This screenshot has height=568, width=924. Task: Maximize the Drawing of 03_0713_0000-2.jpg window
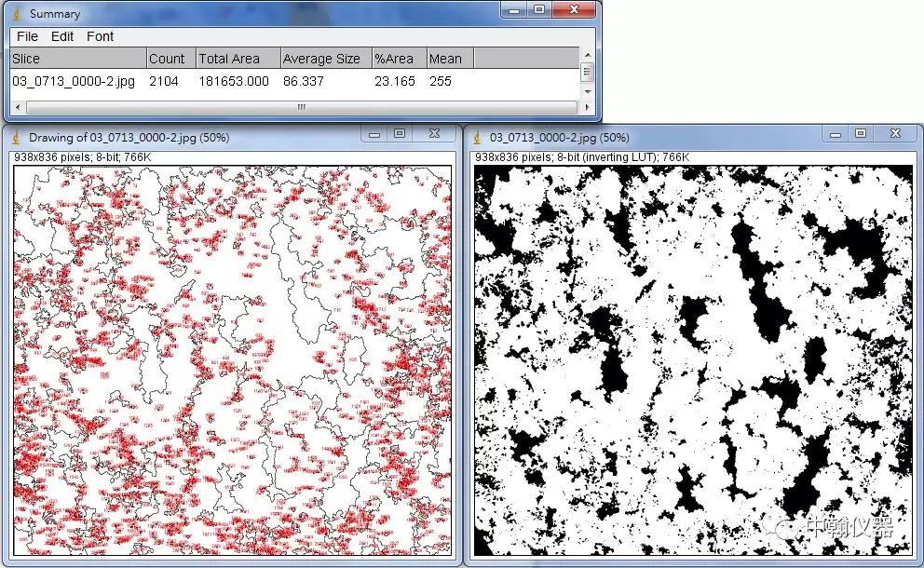click(x=400, y=134)
